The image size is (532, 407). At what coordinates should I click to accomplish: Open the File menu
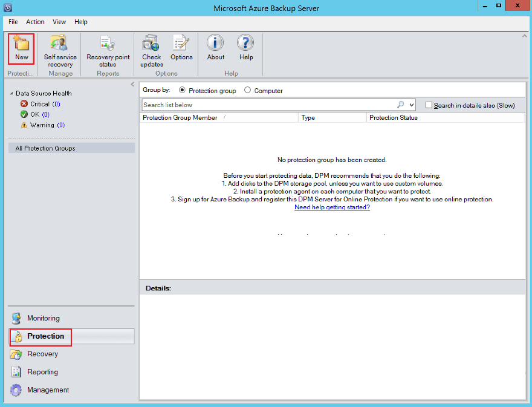coord(13,22)
